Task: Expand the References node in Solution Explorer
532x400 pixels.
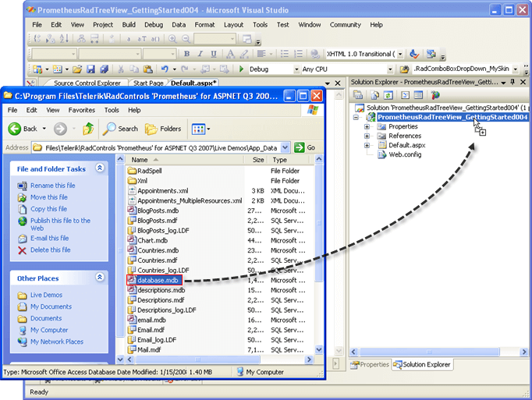Action: coord(367,136)
